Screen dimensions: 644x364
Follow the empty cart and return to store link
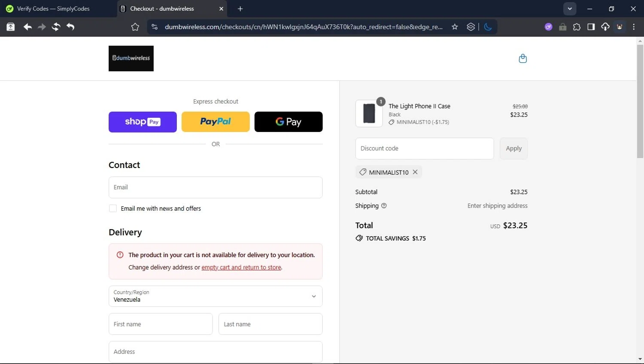[x=241, y=267]
